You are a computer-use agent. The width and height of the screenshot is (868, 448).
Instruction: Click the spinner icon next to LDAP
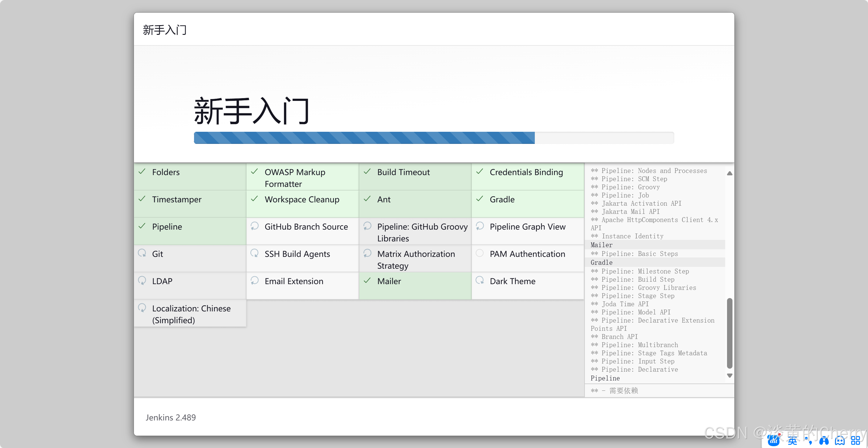click(142, 280)
